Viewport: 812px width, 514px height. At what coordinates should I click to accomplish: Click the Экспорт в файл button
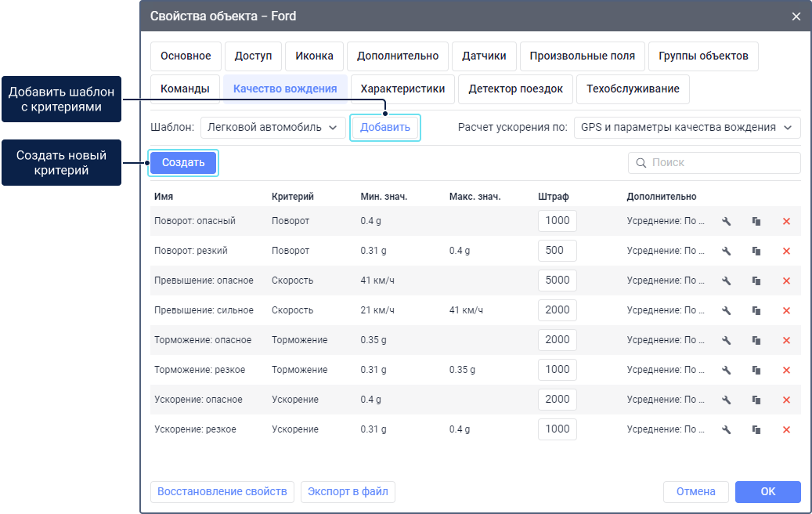point(348,492)
